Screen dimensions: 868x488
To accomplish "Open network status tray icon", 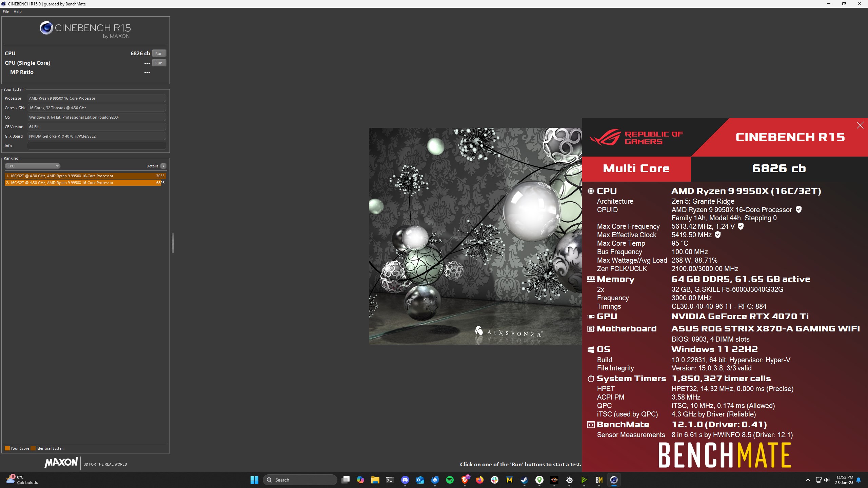I will 818,480.
